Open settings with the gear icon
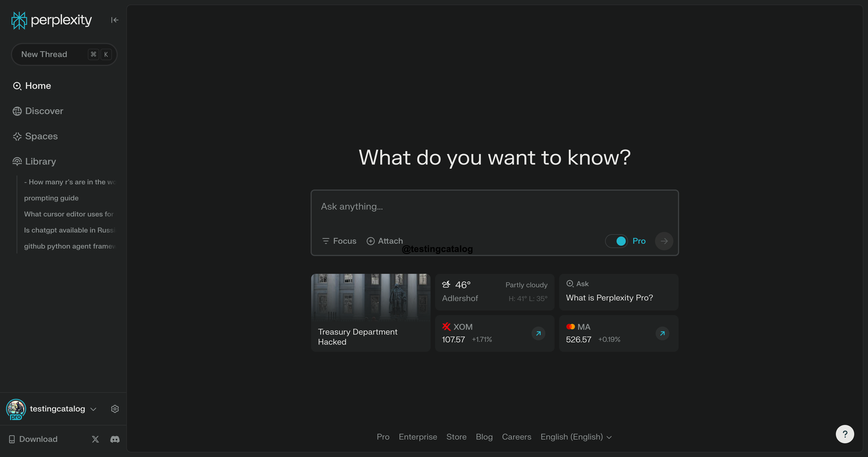 coord(115,408)
